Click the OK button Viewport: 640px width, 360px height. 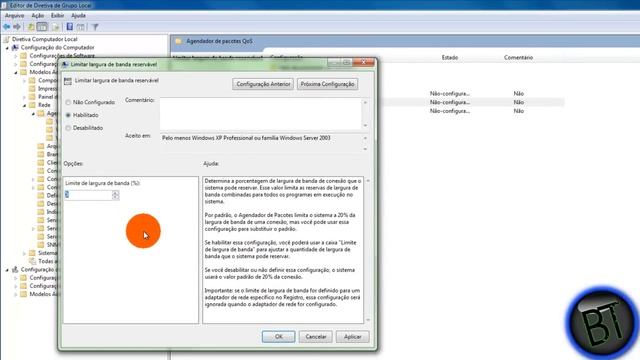(x=278, y=337)
